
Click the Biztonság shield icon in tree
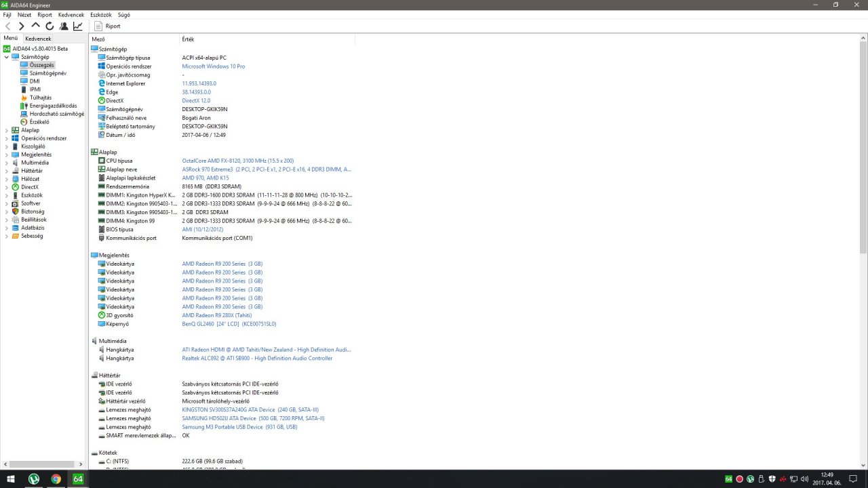(16, 211)
